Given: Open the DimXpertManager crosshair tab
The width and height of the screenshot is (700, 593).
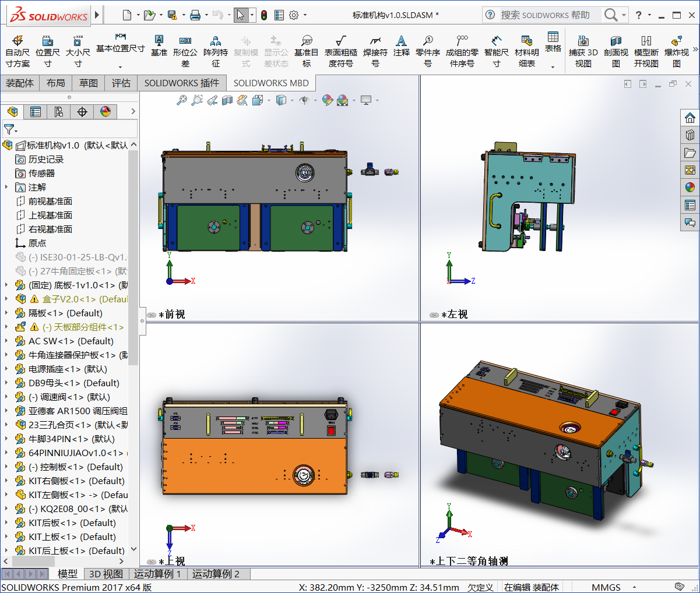Looking at the screenshot, I should click(x=82, y=111).
